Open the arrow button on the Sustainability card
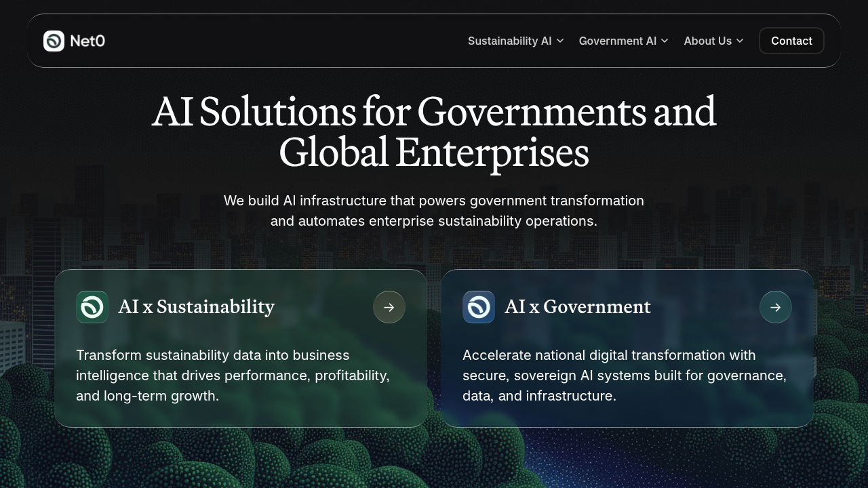This screenshot has height=488, width=868. tap(389, 307)
